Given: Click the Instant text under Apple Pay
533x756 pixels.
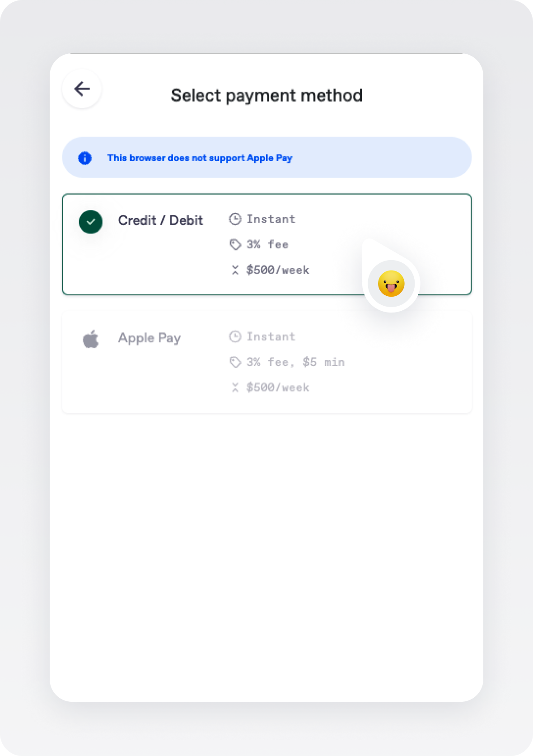Looking at the screenshot, I should coord(271,336).
